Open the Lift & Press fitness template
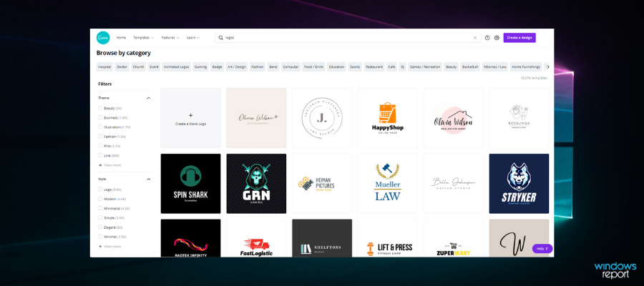Image resolution: width=644 pixels, height=286 pixels. point(388,238)
